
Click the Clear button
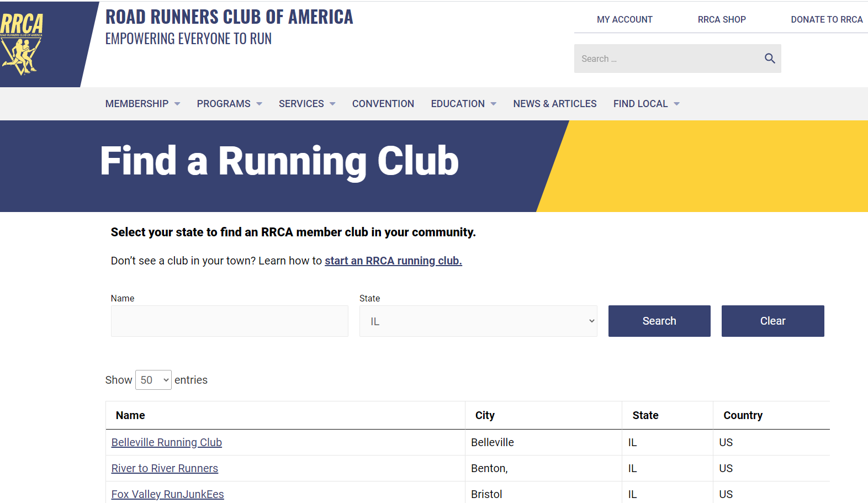pos(773,321)
